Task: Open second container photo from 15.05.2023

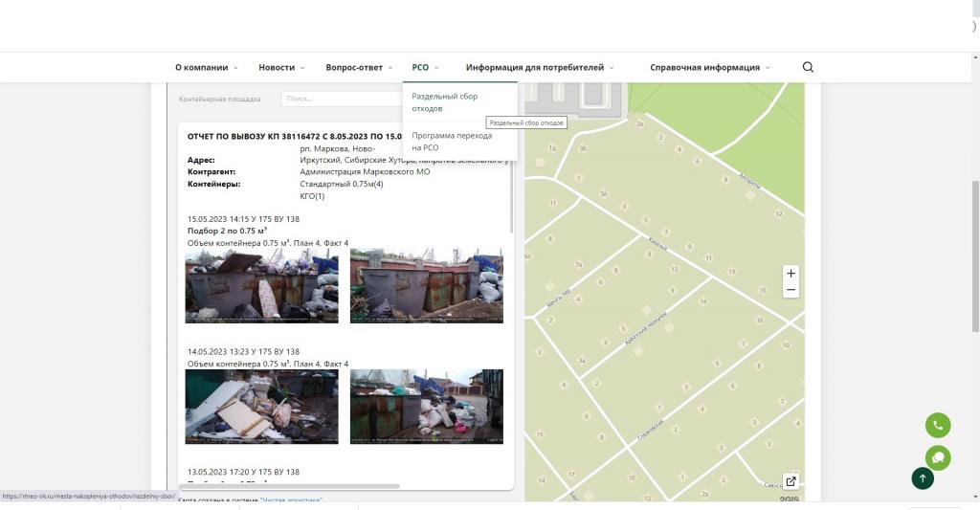Action: coord(426,286)
